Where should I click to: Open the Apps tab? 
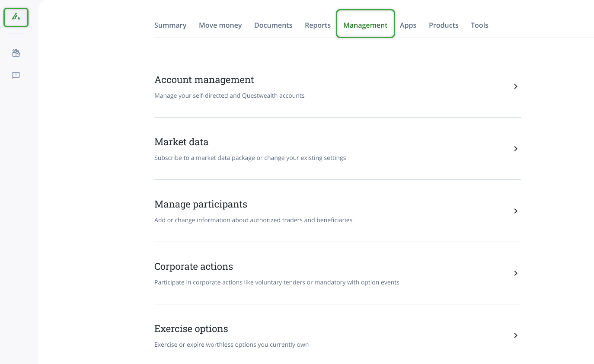[408, 25]
